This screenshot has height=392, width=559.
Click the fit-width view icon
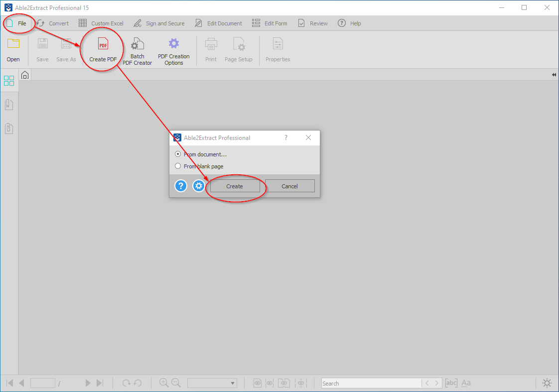coord(301,383)
